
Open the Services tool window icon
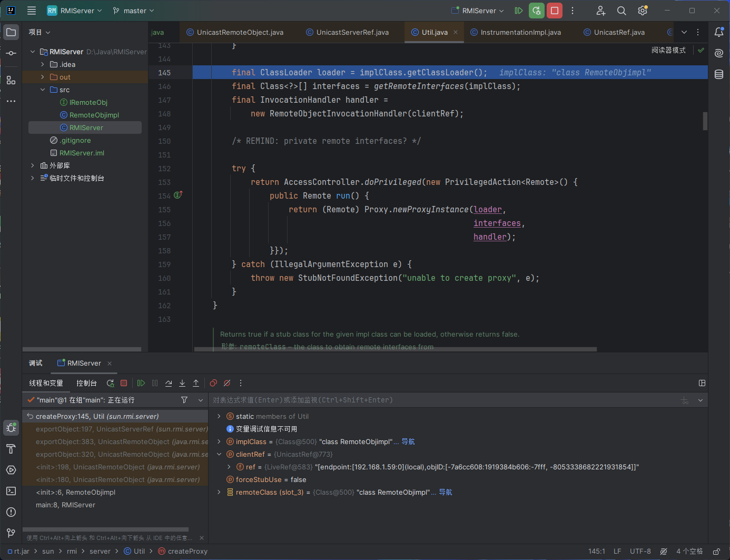pos(11,470)
